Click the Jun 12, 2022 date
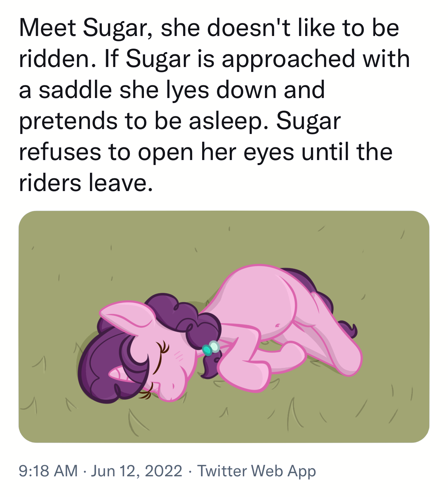The height and width of the screenshot is (497, 448). [x=137, y=471]
